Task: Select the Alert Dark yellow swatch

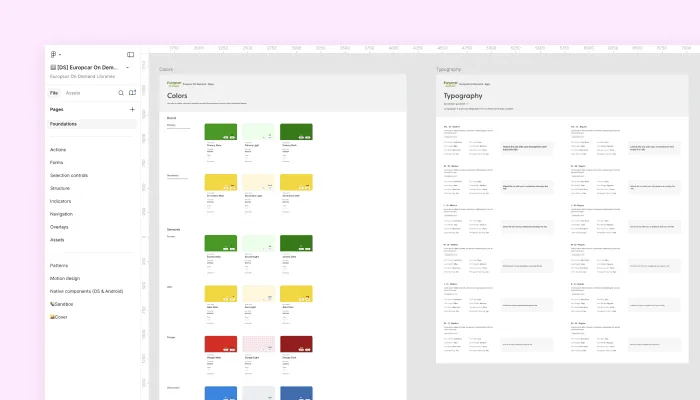Action: pos(296,294)
